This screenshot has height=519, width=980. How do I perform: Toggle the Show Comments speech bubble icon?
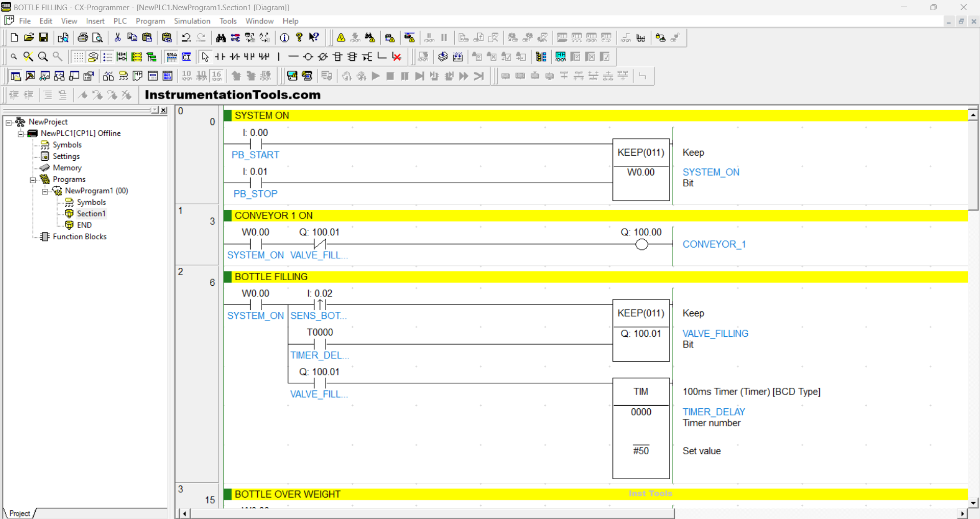[93, 57]
